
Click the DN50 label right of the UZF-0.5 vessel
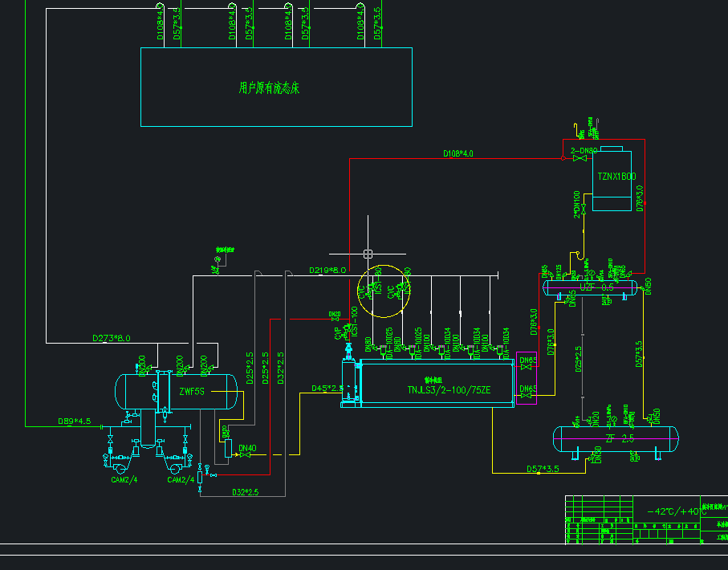(x=649, y=286)
